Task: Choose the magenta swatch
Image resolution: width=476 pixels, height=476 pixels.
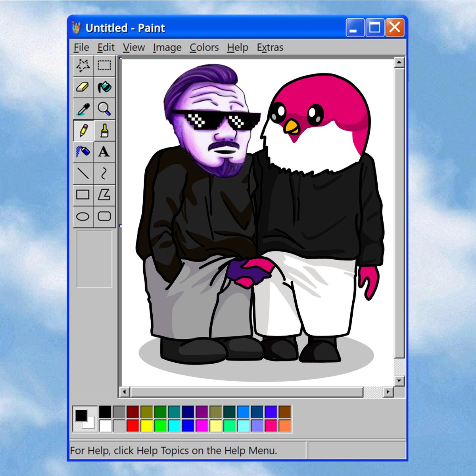Action: tap(202, 426)
